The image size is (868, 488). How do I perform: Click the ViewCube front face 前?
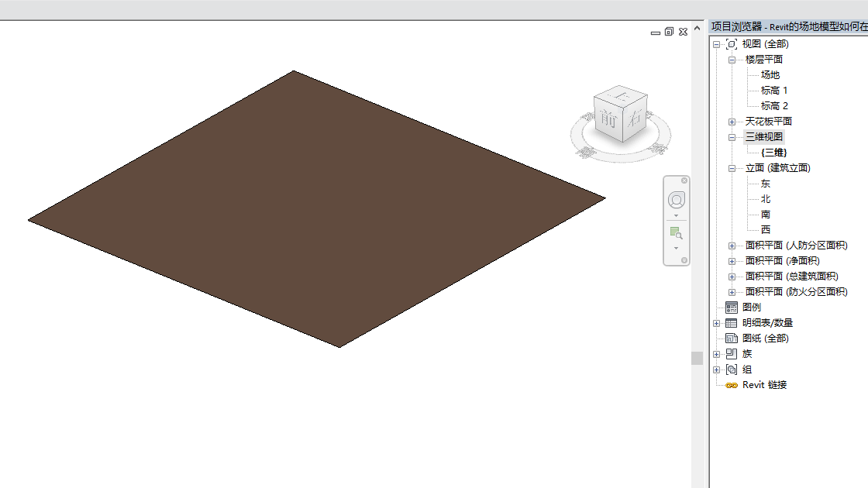pos(608,119)
